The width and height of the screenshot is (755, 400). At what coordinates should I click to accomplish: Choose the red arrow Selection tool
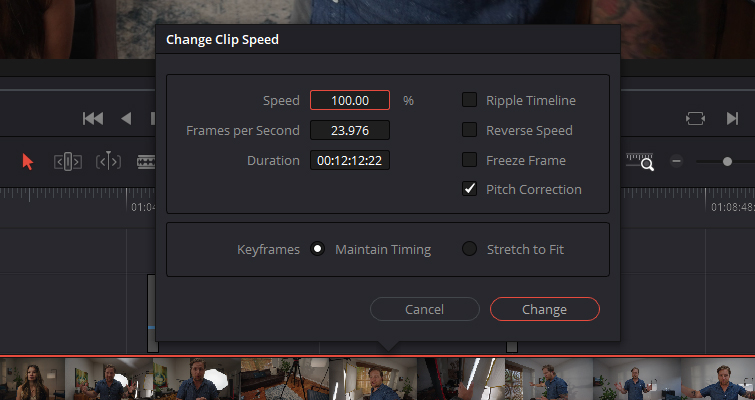tap(28, 161)
